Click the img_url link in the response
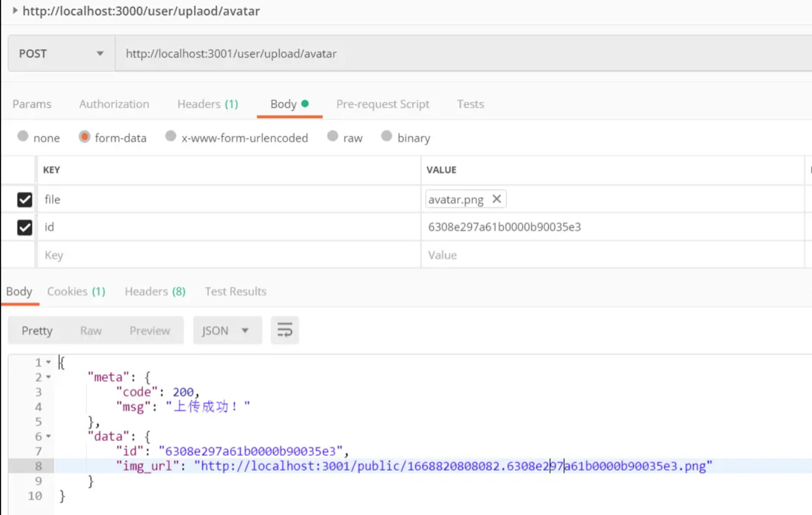 tap(453, 466)
